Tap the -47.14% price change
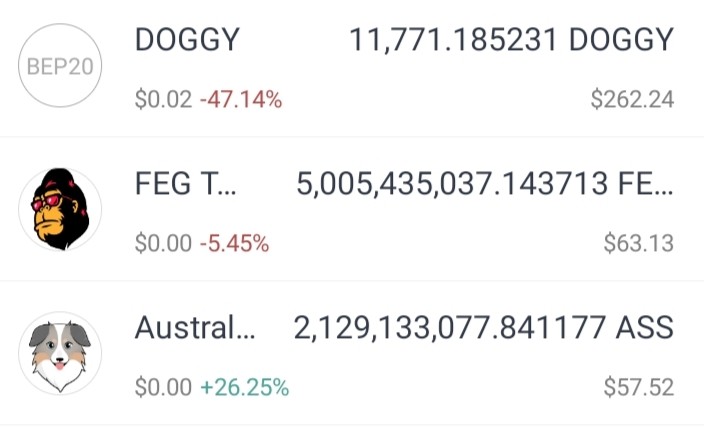Image resolution: width=704 pixels, height=442 pixels. tap(241, 99)
